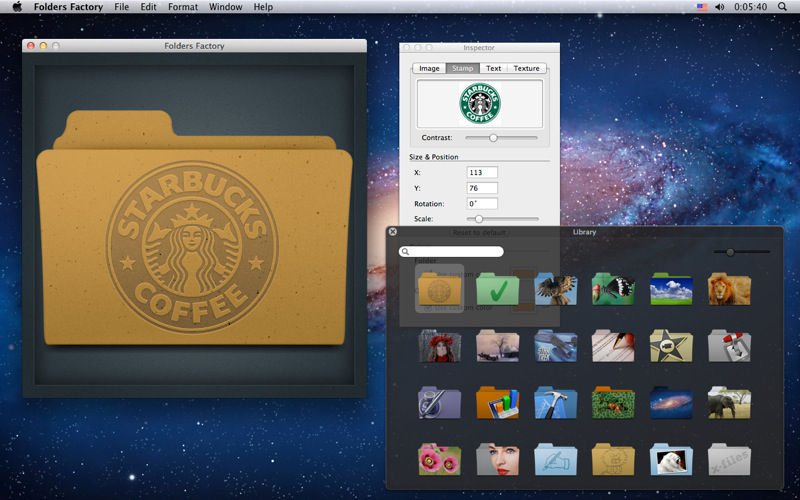Adjust the Library thumbnail size slider
Screen dimensions: 800x500
[x=731, y=252]
